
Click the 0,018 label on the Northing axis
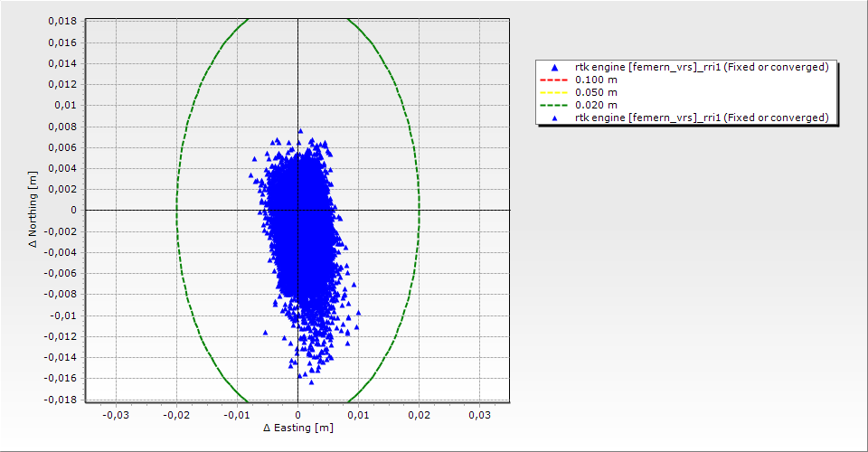61,21
